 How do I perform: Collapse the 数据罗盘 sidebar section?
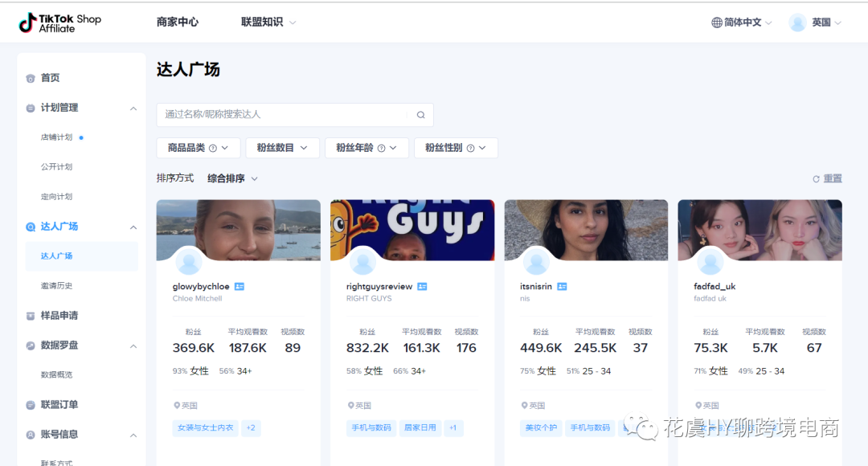tap(133, 345)
